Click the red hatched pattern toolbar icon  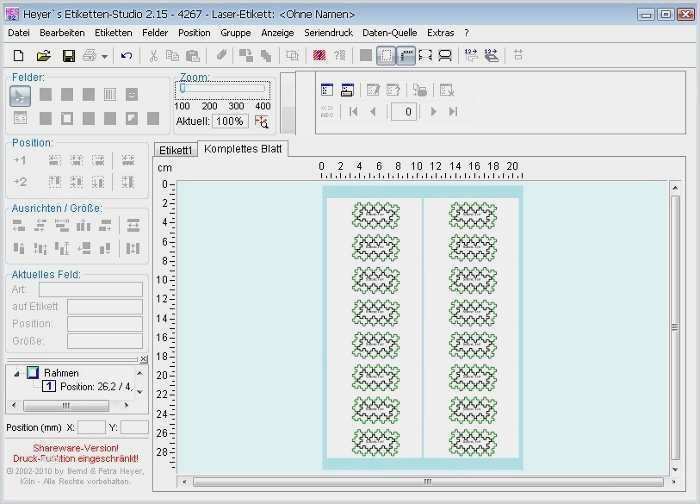[319, 55]
